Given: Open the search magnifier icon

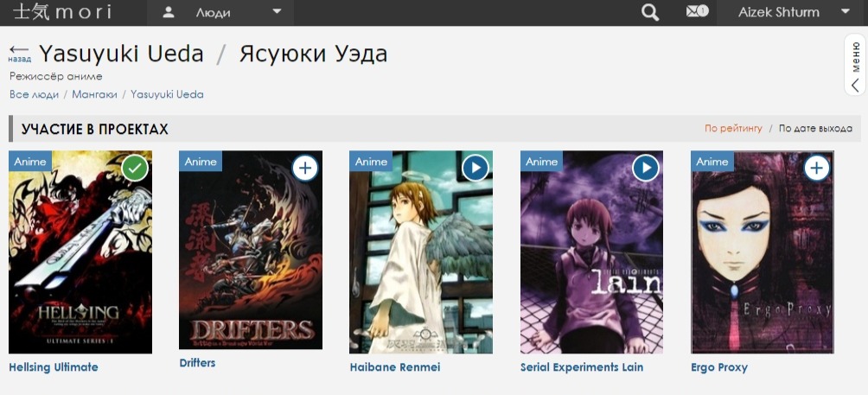Looking at the screenshot, I should (650, 12).
